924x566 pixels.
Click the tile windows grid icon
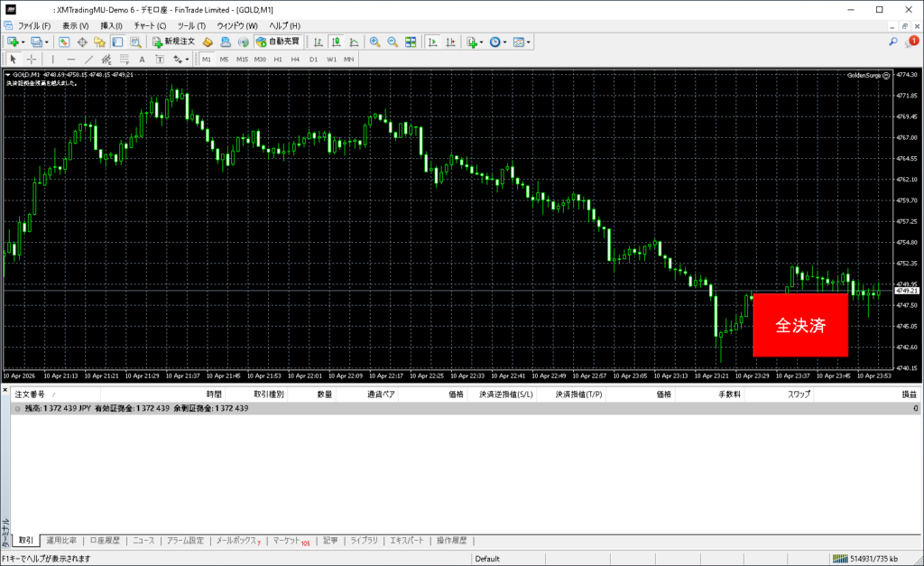(411, 42)
